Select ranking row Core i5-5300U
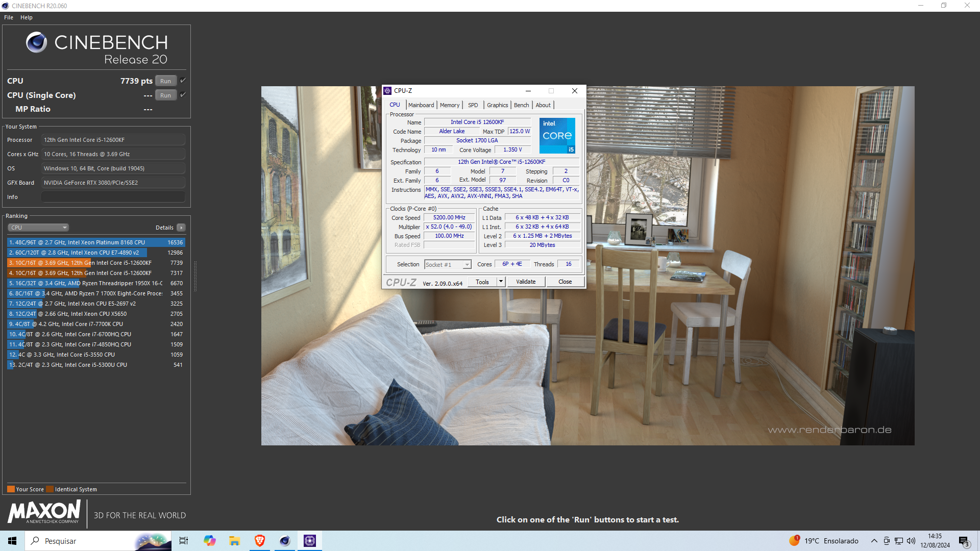The image size is (980, 551). (96, 365)
